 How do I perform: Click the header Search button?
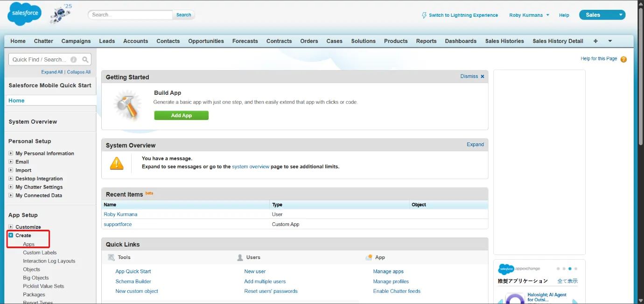(x=183, y=15)
